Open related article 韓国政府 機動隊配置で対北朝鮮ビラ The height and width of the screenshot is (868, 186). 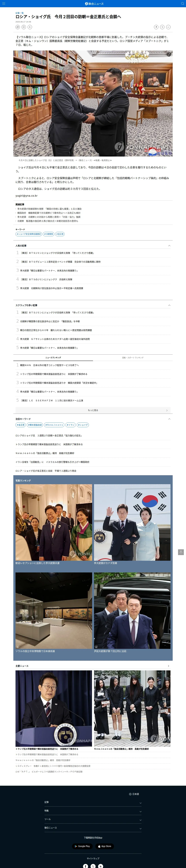click(x=49, y=213)
